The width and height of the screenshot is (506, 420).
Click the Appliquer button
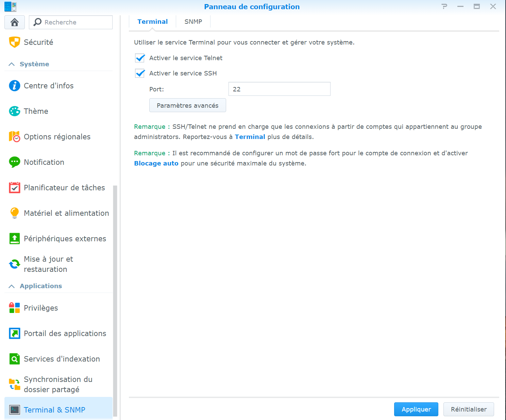416,409
